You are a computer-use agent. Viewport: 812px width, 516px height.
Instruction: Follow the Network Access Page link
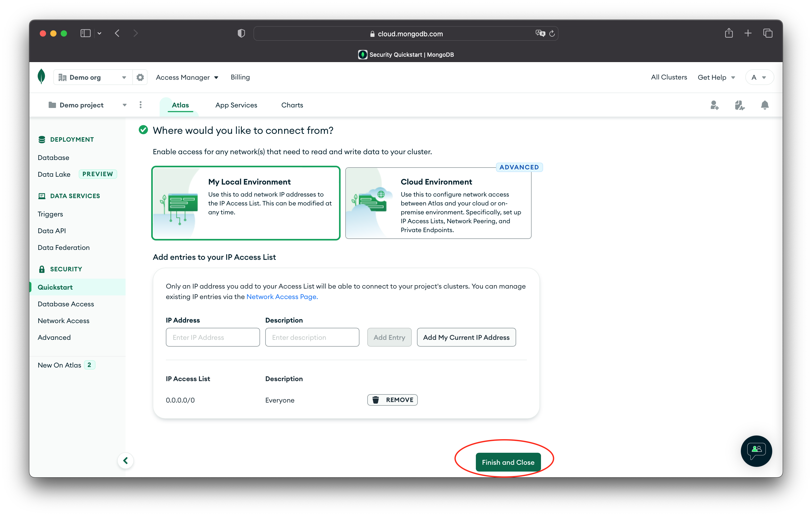coord(282,297)
